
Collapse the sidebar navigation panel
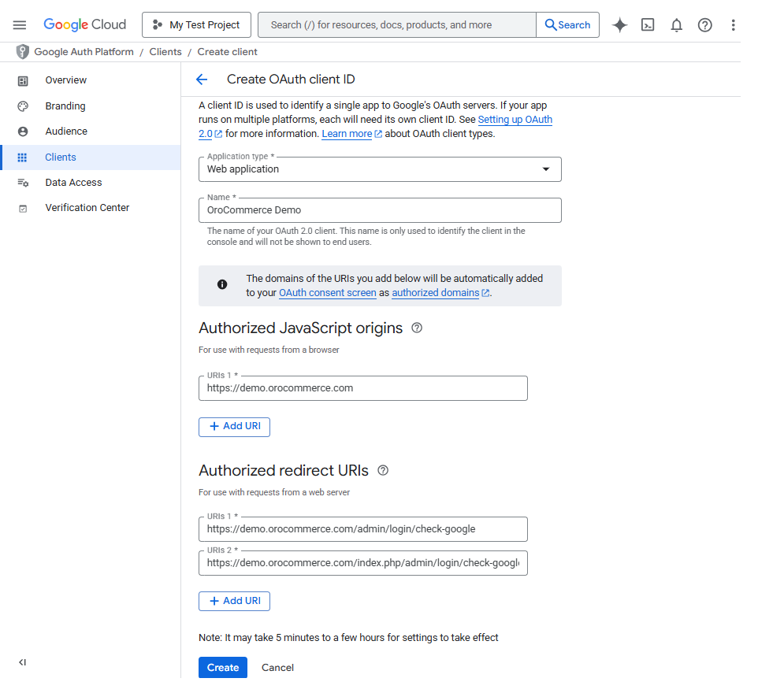[x=23, y=662]
